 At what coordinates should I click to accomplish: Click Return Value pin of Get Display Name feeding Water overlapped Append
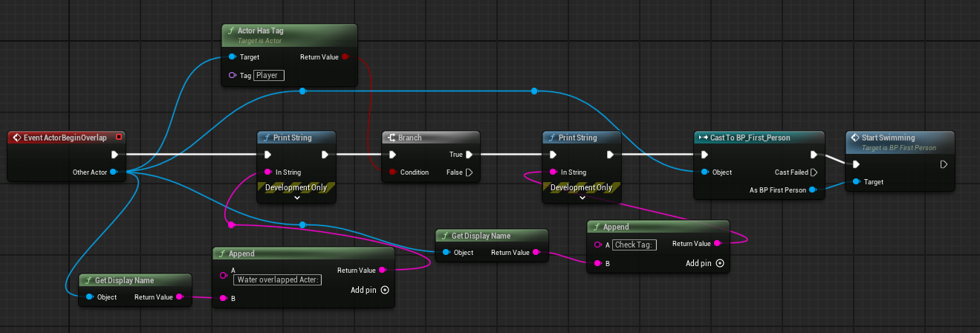point(181,297)
